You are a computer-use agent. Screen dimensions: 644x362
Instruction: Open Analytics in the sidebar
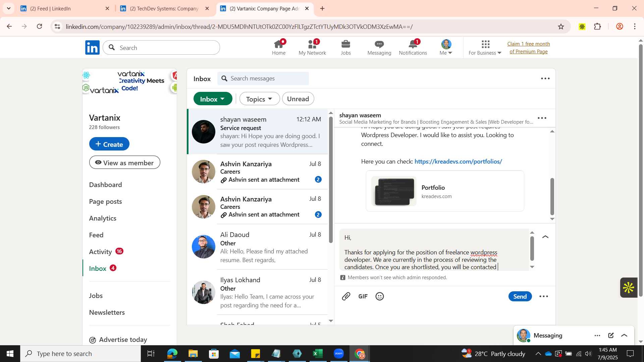(x=103, y=218)
